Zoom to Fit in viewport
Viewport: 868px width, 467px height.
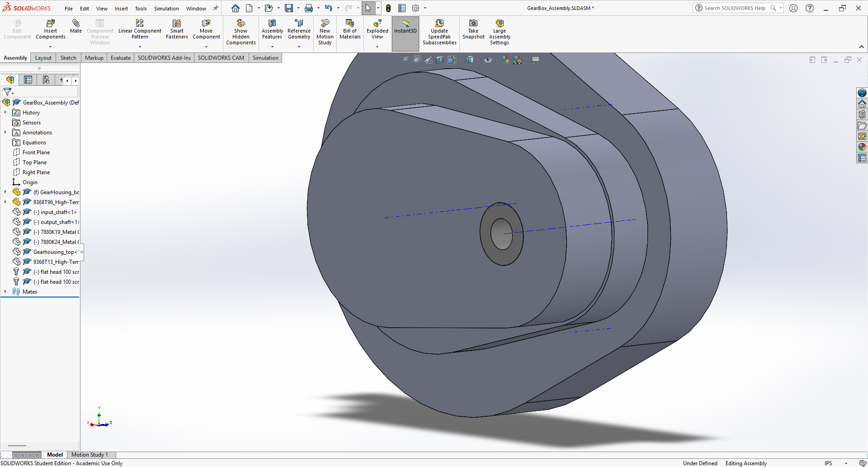[405, 60]
